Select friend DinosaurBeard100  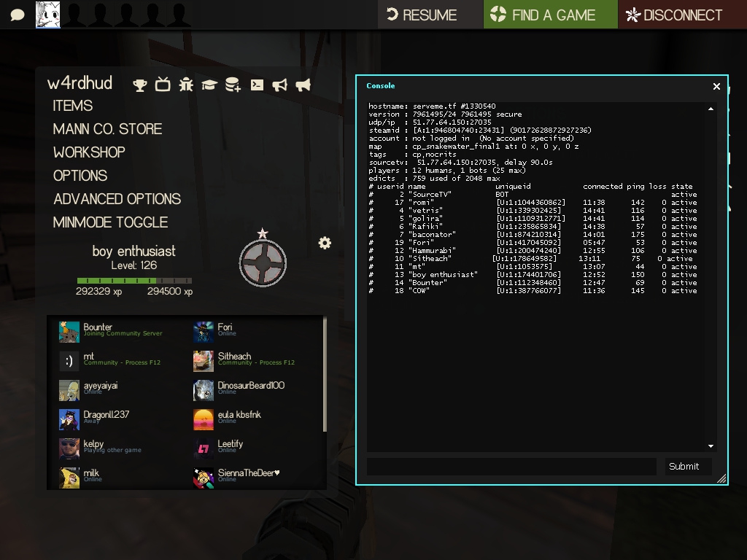[x=239, y=390]
